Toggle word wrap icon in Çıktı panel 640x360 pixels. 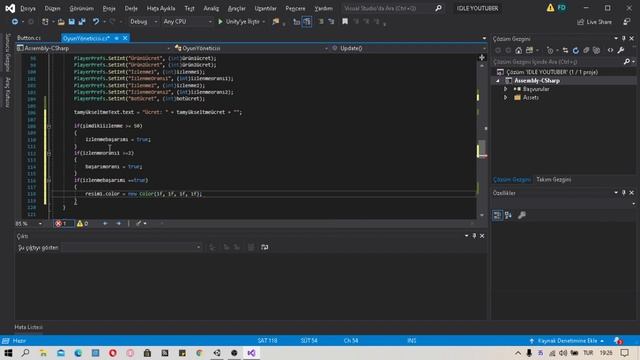pos(264,247)
